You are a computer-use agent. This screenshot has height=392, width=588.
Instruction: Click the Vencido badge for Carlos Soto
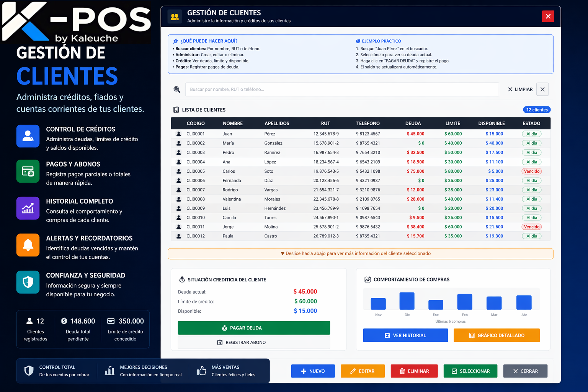tap(532, 171)
